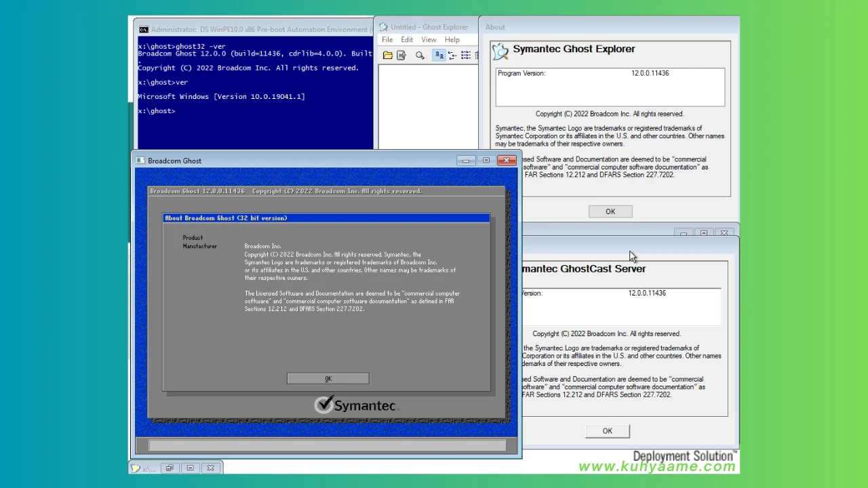Close the minimized x:\ window at bottom left
The image size is (868, 488).
click(x=211, y=468)
